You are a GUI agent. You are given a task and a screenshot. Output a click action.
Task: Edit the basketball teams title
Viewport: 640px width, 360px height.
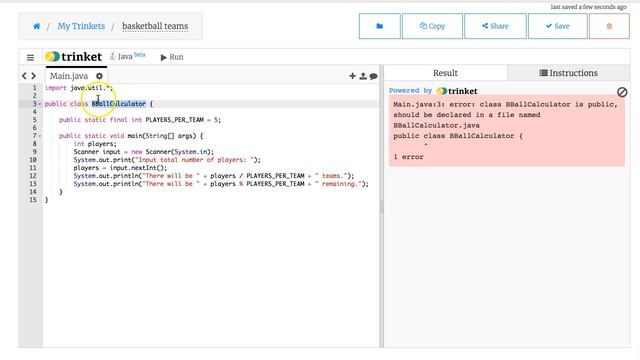(155, 26)
